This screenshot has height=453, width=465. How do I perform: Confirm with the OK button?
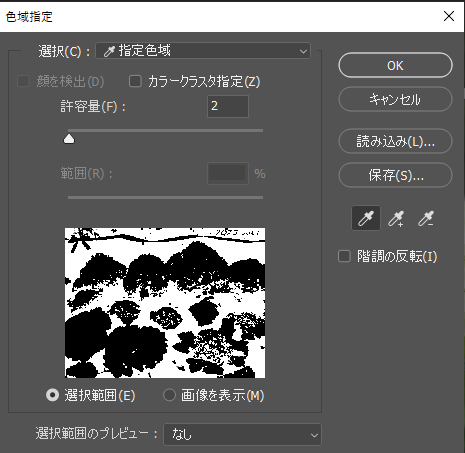395,65
